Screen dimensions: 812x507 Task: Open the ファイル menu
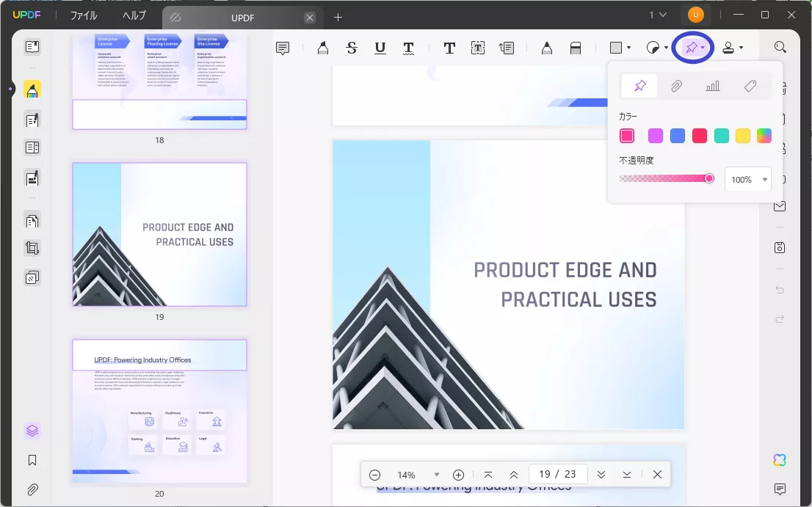tap(84, 15)
